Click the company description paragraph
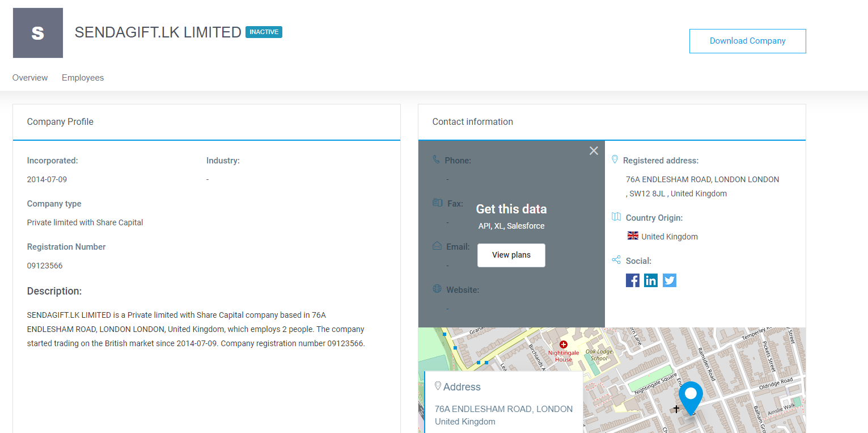Image resolution: width=868 pixels, height=433 pixels. pos(196,329)
